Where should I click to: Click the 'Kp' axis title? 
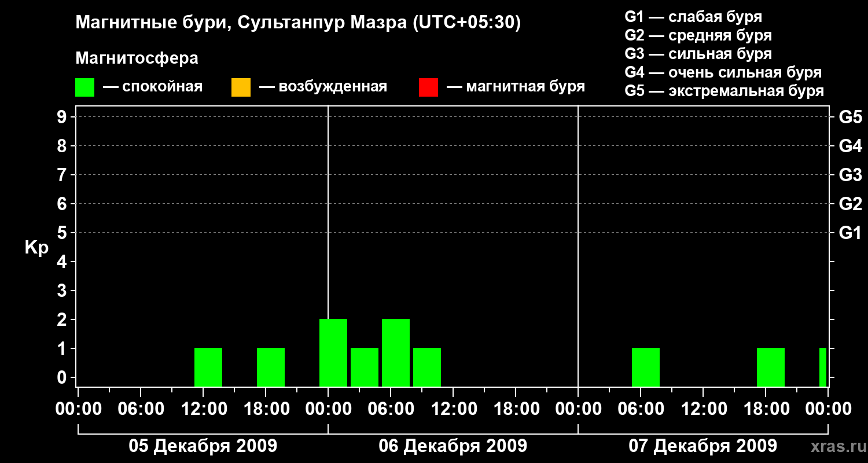pyautogui.click(x=36, y=248)
